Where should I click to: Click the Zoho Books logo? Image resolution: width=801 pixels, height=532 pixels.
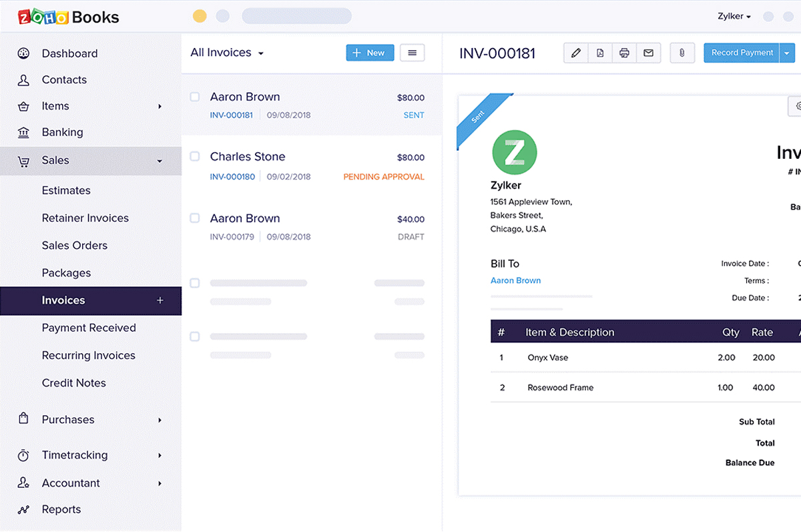(x=68, y=17)
